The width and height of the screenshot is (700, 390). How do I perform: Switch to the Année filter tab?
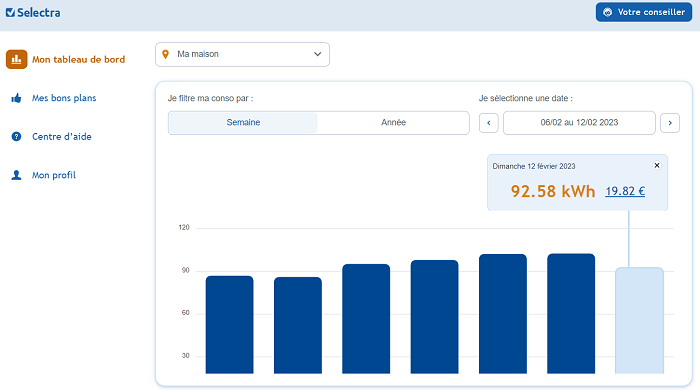point(393,123)
